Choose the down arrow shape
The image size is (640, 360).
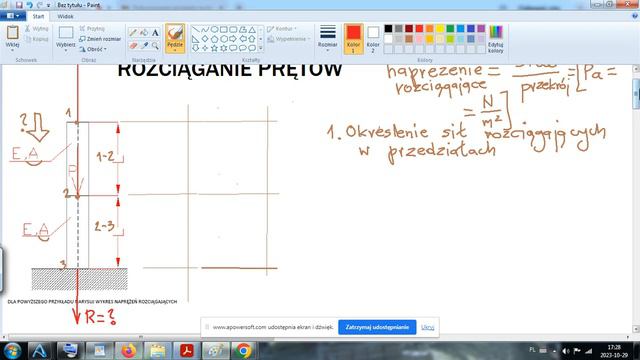pos(196,48)
